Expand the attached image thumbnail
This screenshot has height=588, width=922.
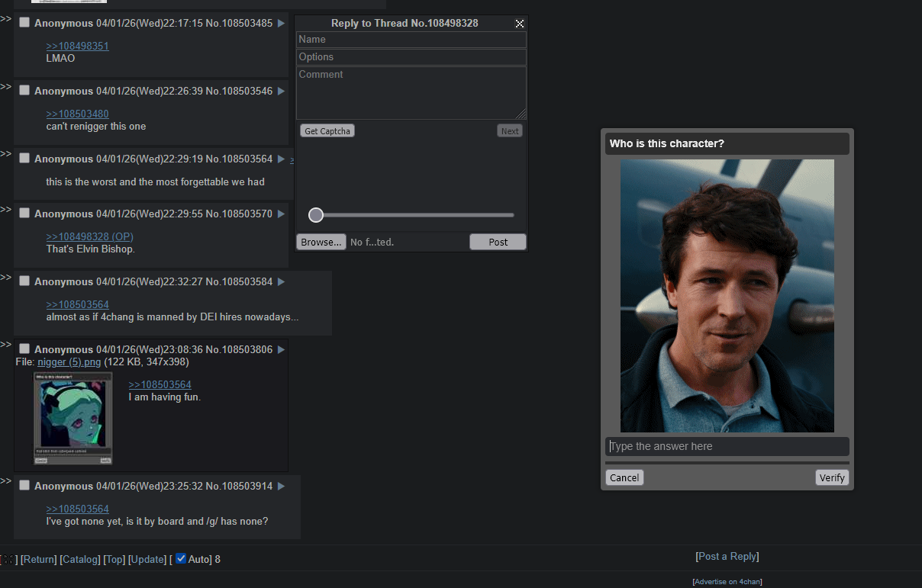(x=73, y=418)
